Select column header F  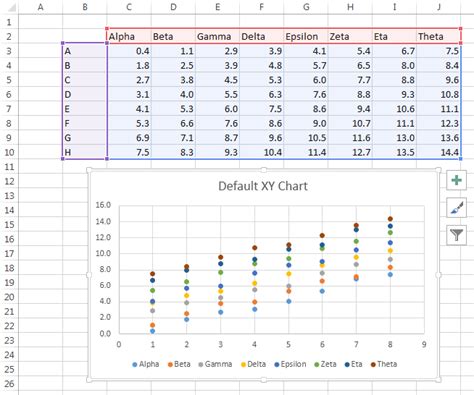(x=262, y=7)
